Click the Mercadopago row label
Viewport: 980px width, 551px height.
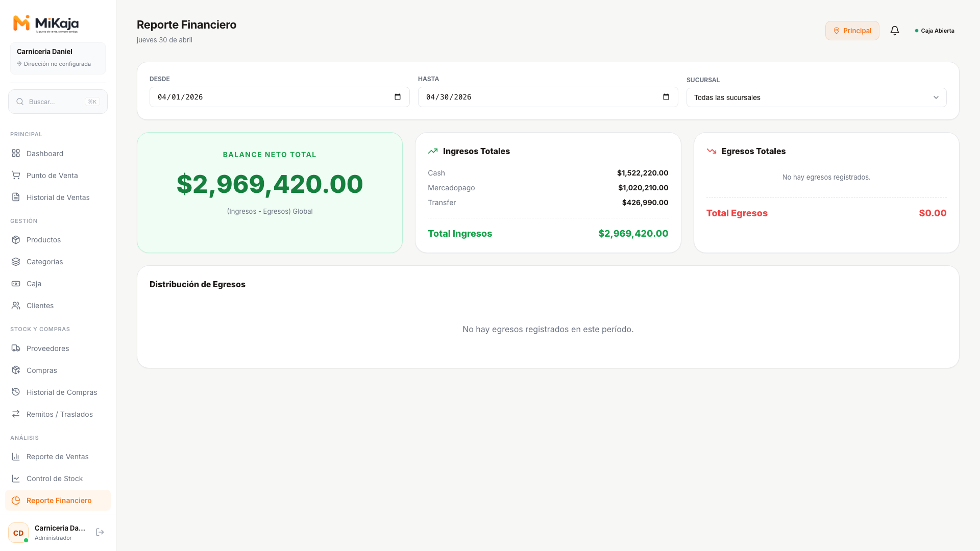451,188
